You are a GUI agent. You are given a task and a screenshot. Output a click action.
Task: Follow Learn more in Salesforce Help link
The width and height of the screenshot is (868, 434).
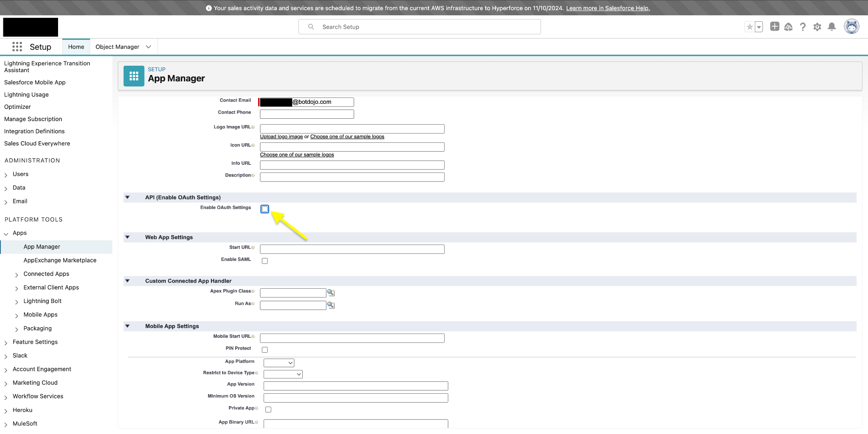click(x=608, y=8)
